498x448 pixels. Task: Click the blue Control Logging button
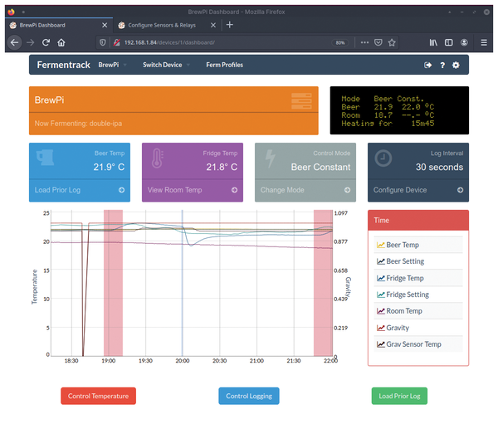click(249, 397)
